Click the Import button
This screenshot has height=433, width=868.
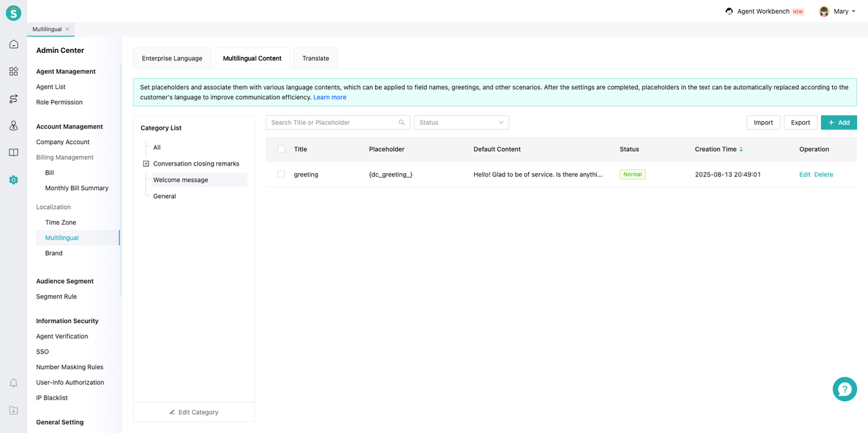click(x=764, y=123)
